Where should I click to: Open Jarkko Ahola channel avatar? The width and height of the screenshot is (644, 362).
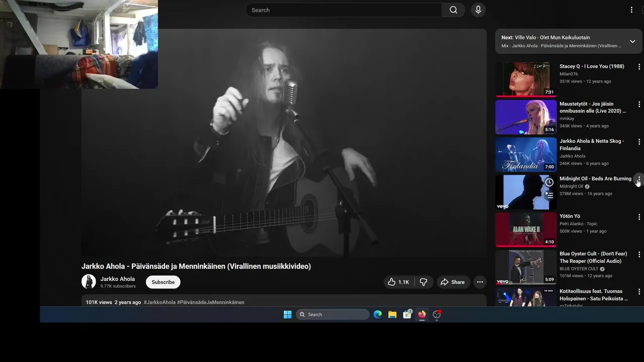click(x=89, y=282)
